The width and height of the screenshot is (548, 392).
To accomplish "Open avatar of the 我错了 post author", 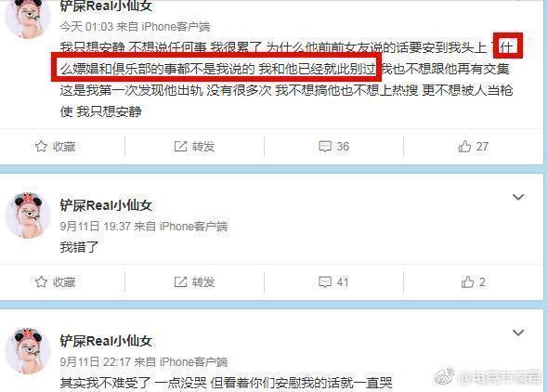I will point(28,216).
